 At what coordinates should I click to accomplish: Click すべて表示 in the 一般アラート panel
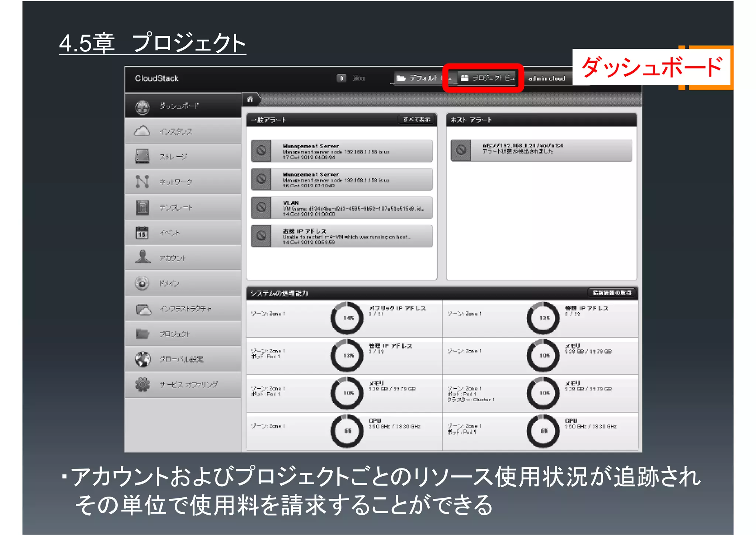coord(416,119)
